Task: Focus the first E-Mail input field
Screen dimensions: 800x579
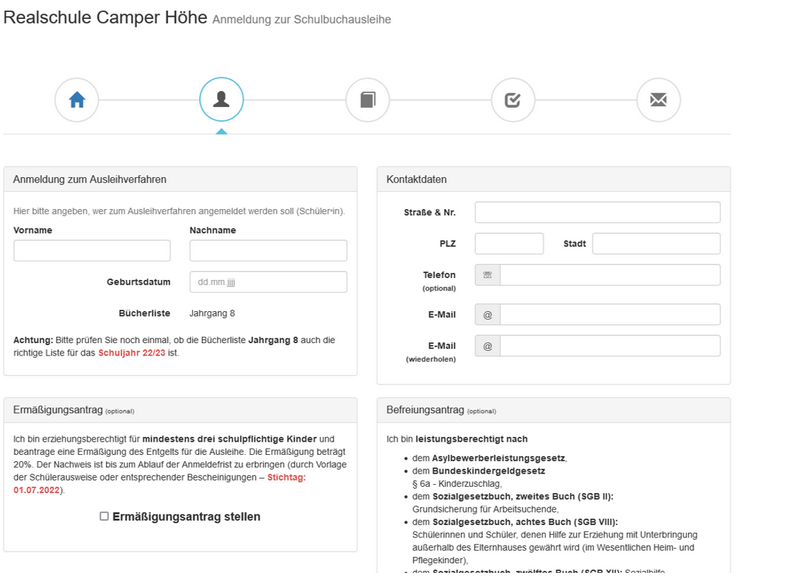Action: pos(610,315)
